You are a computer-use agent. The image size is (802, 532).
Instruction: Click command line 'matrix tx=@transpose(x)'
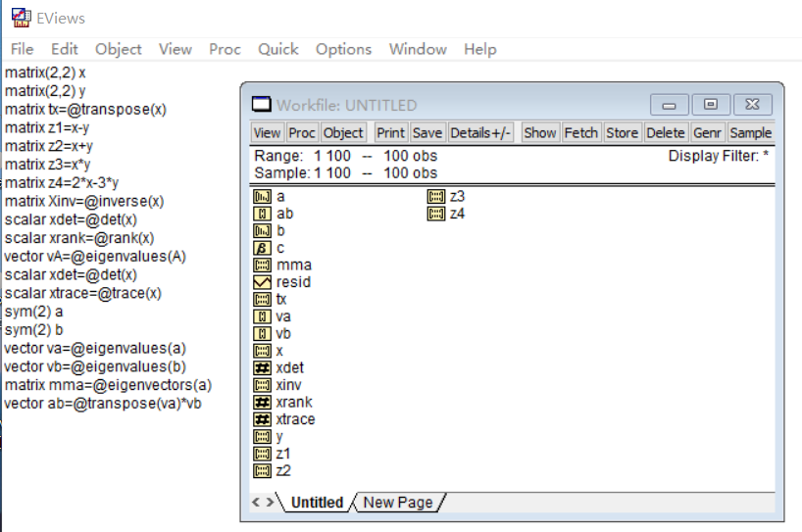(86, 110)
